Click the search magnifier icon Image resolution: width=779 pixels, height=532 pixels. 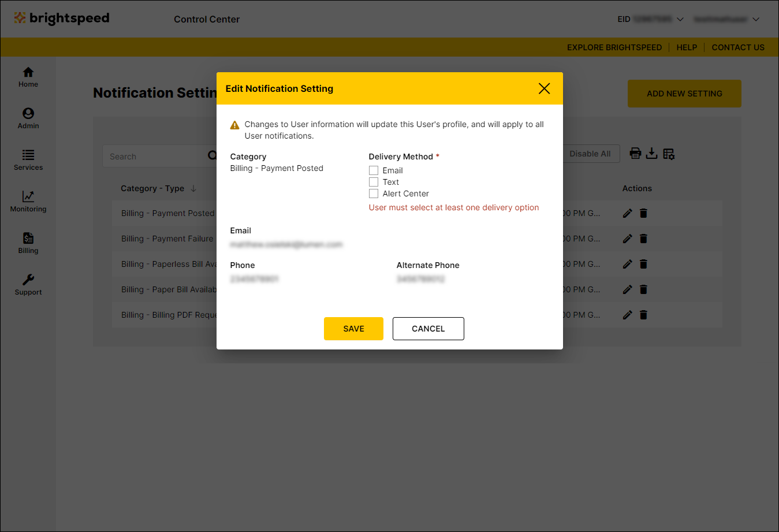tap(212, 155)
